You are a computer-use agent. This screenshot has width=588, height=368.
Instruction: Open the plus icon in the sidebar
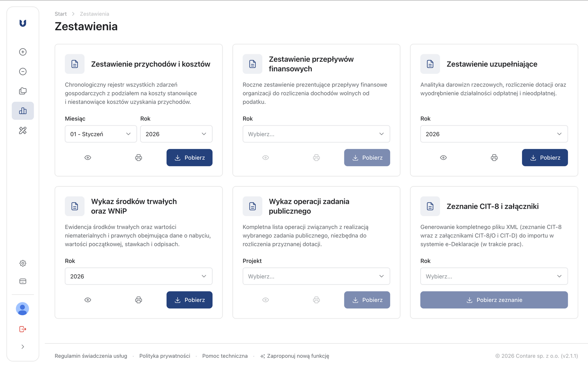[22, 52]
